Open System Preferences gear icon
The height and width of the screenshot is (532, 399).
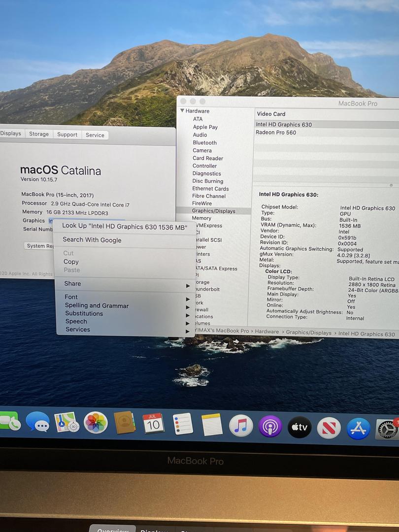[388, 429]
